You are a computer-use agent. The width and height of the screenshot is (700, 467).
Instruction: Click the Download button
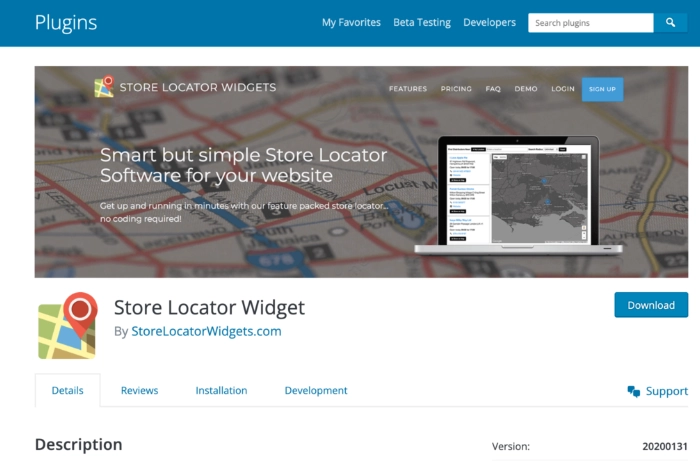[x=651, y=305]
